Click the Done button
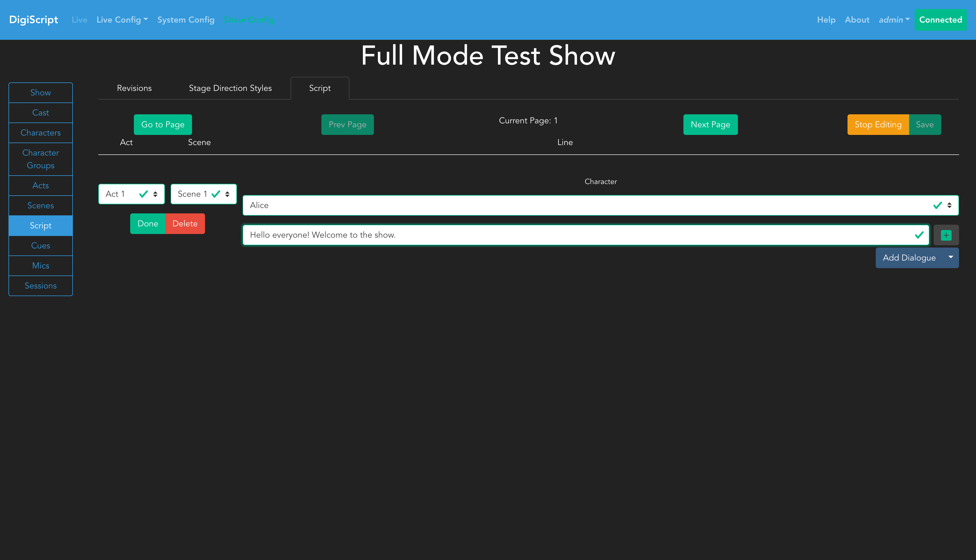The image size is (976, 560). coord(148,224)
